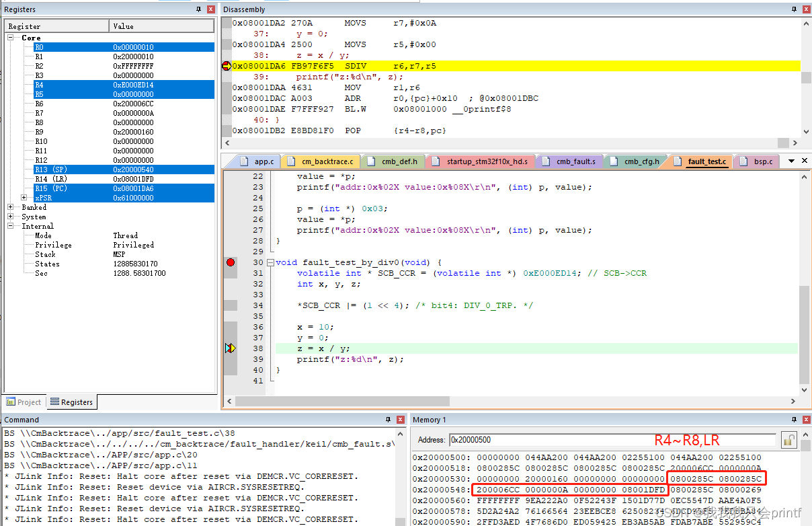Select register R7 row
Viewport: 812px width, 526px height.
(124, 113)
